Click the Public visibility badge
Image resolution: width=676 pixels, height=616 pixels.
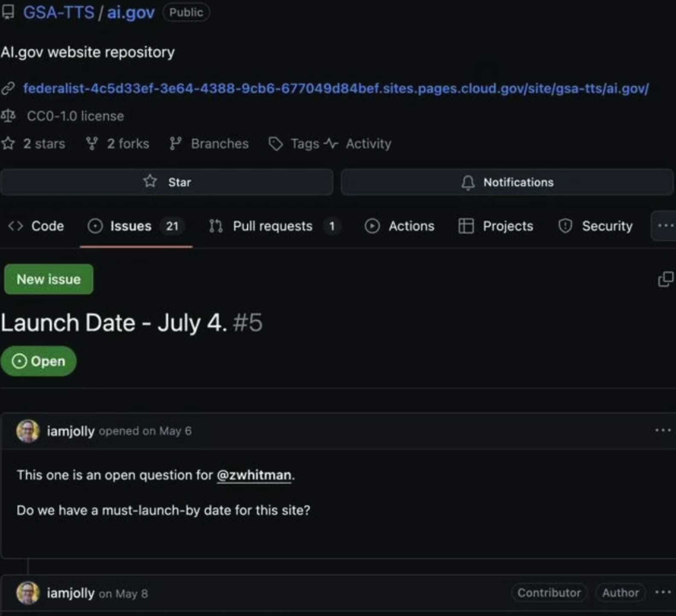pyautogui.click(x=186, y=12)
